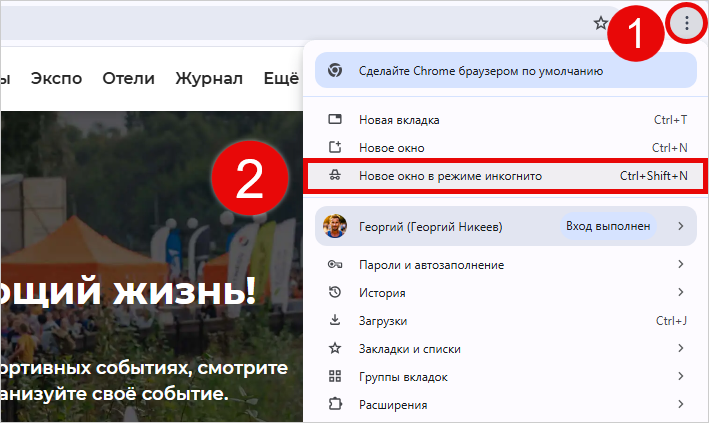This screenshot has height=423, width=709.
Task: Expand chevron on Закладки и списки row
Action: (x=681, y=348)
